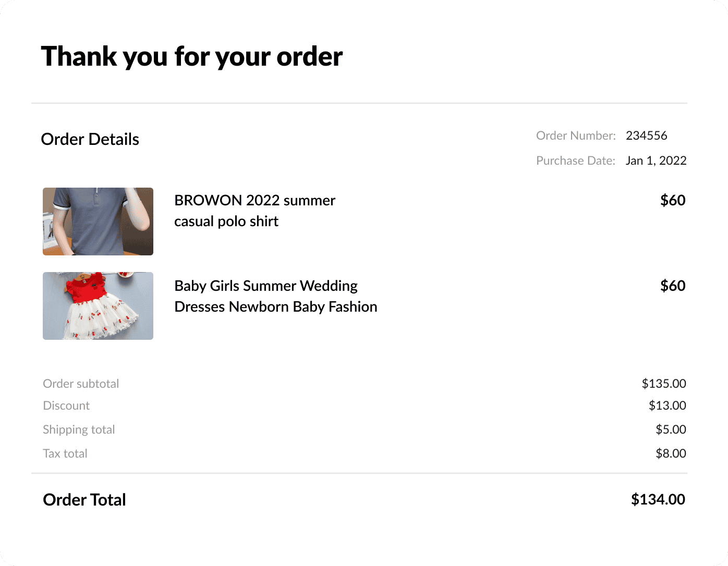This screenshot has width=728, height=566.
Task: Open the BROWON 2022 summer polo shirt title
Action: pos(254,211)
